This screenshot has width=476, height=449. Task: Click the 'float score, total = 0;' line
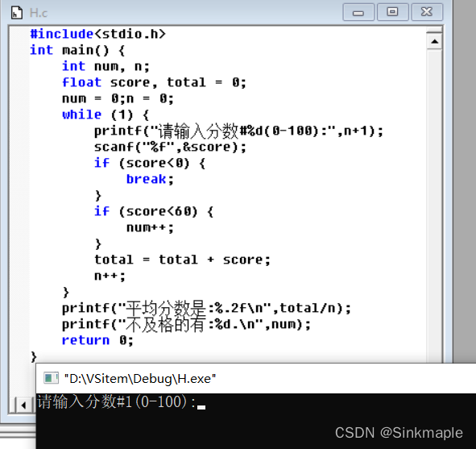(x=154, y=82)
